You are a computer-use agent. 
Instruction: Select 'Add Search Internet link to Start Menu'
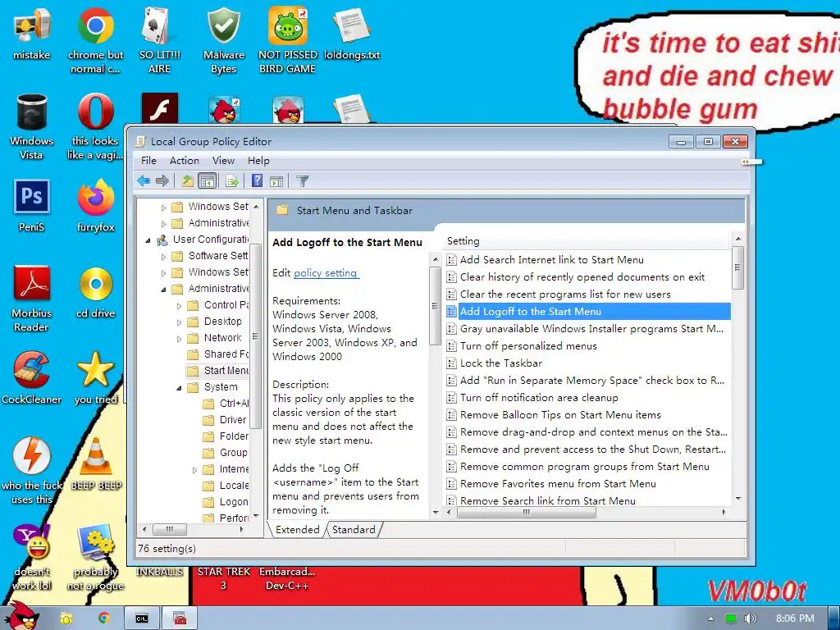[x=552, y=260]
